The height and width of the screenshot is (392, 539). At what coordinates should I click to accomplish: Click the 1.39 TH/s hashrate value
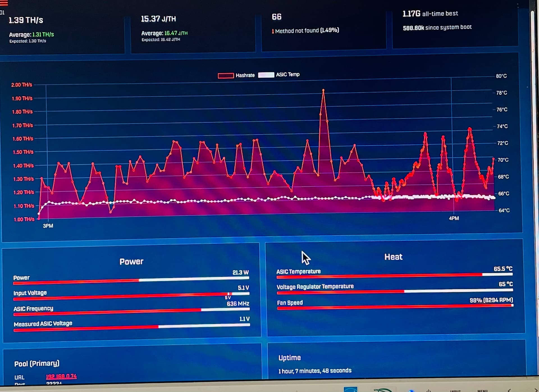coord(26,20)
